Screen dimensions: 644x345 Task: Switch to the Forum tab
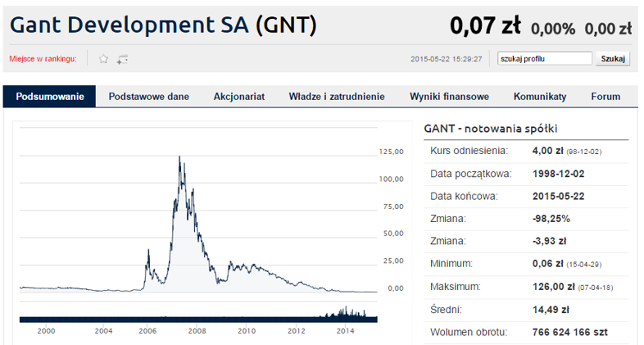point(605,97)
